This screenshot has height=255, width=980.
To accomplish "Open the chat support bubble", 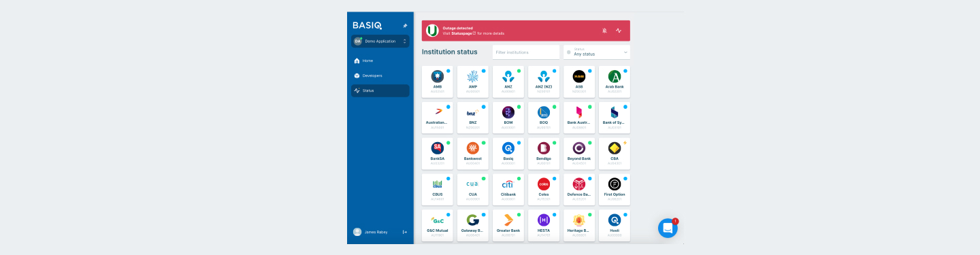I will click(x=668, y=228).
